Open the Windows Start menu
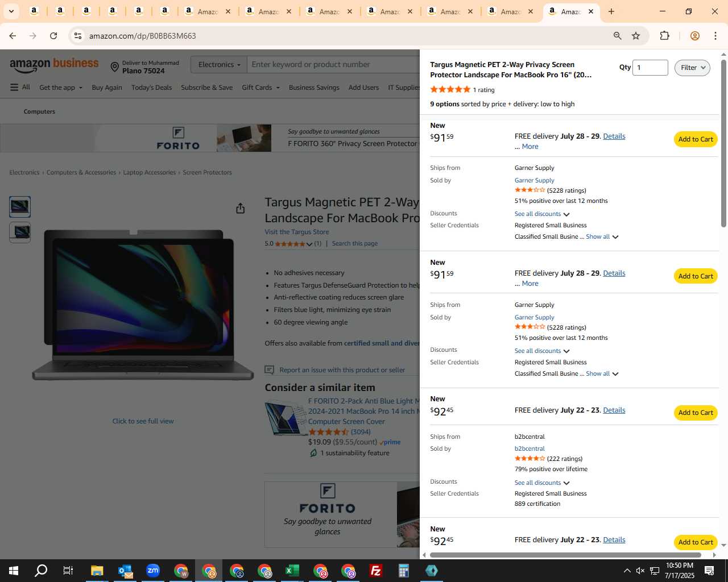728x582 pixels. tap(14, 571)
